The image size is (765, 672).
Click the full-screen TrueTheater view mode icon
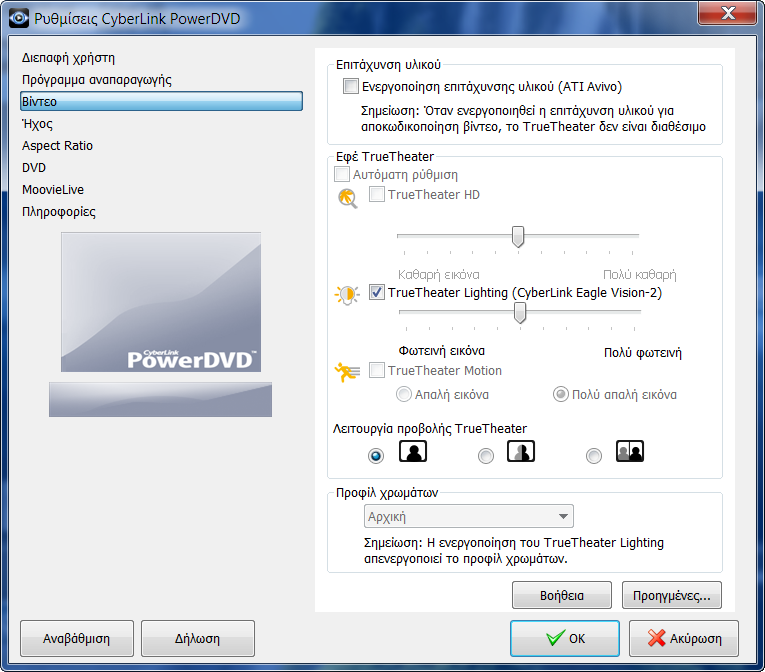pos(413,451)
